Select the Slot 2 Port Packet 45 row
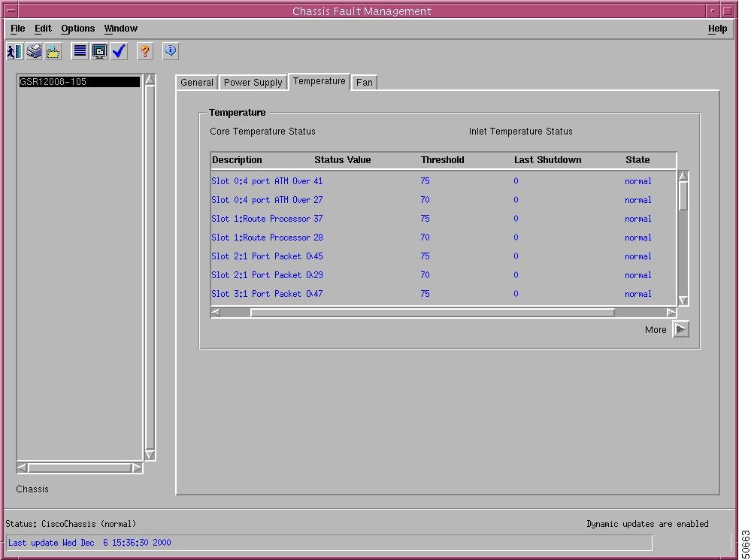Image resolution: width=751 pixels, height=560 pixels. (443, 256)
